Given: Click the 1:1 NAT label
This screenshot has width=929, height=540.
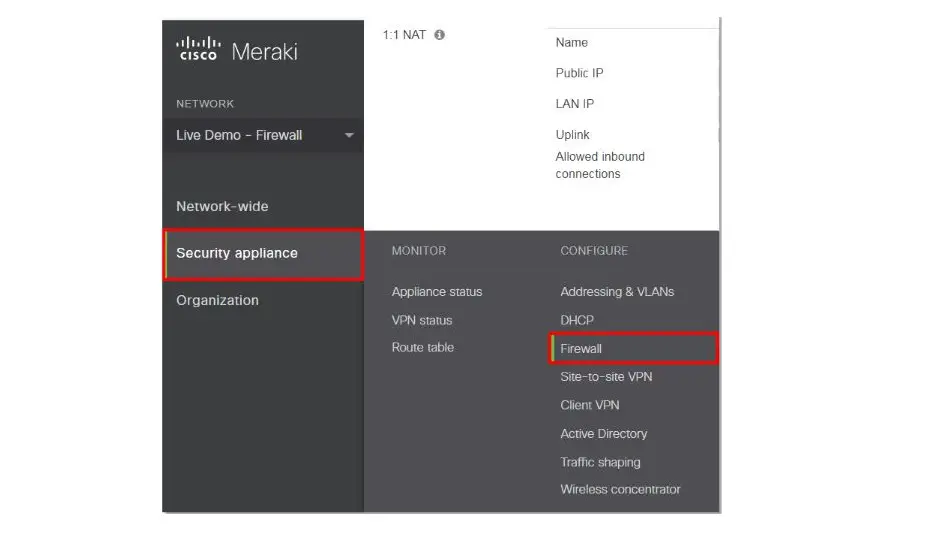Looking at the screenshot, I should tap(404, 35).
